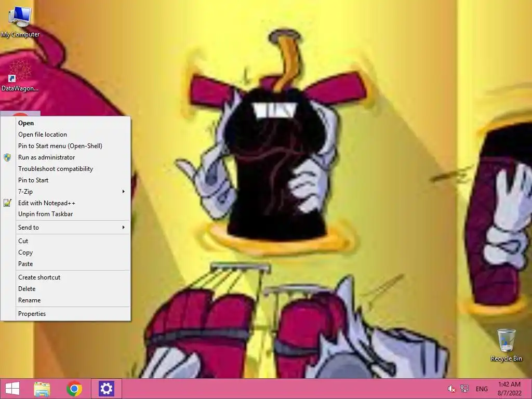Open the clock showing 1:42 AM
532x399 pixels.
tap(509, 389)
